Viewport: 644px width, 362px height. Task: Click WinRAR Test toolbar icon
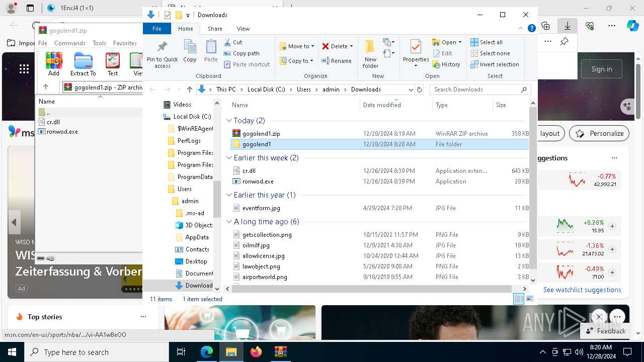pos(113,64)
